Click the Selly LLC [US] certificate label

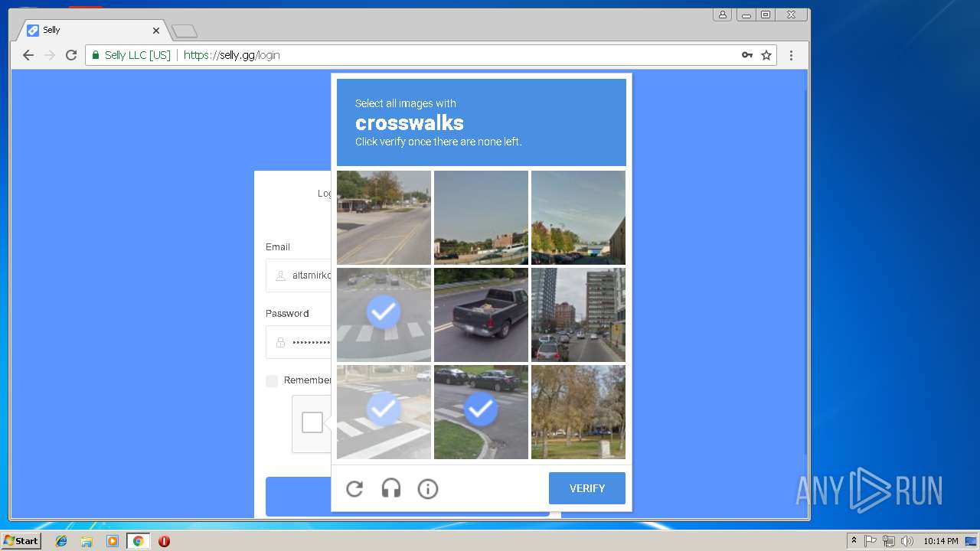(x=138, y=55)
